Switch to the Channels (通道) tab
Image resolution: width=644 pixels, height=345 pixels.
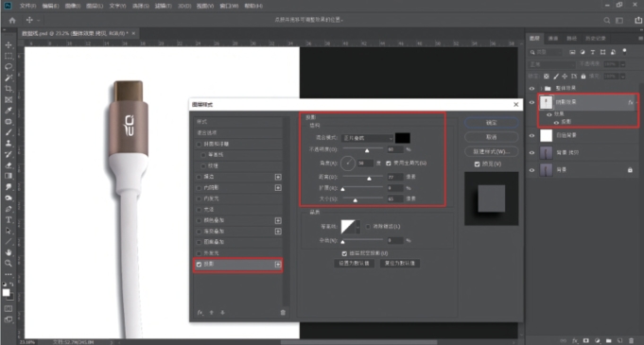pos(553,38)
